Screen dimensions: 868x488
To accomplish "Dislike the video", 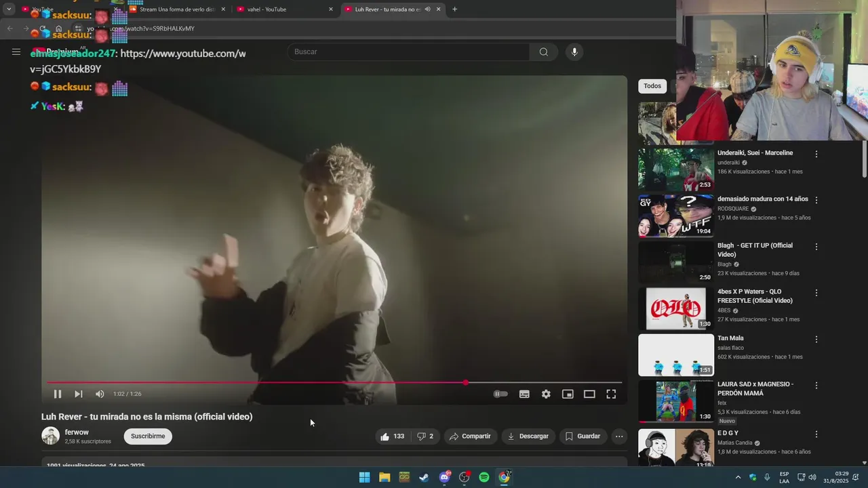I will pyautogui.click(x=425, y=436).
